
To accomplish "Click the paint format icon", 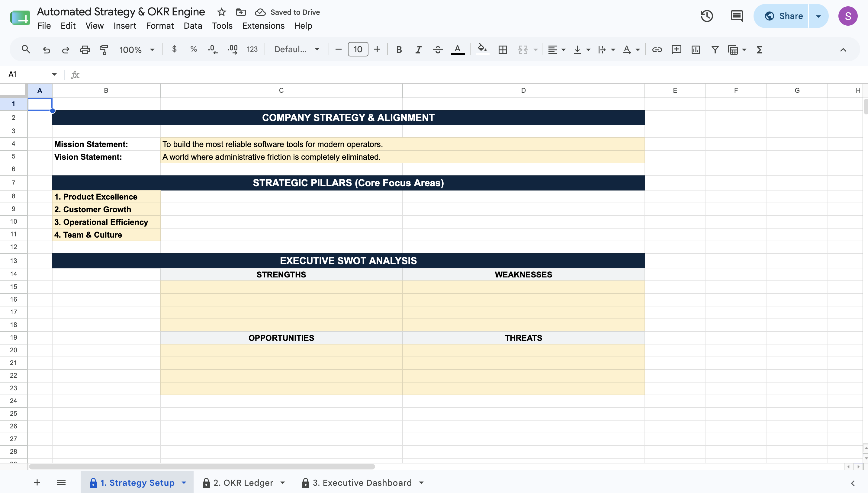I will pos(104,50).
